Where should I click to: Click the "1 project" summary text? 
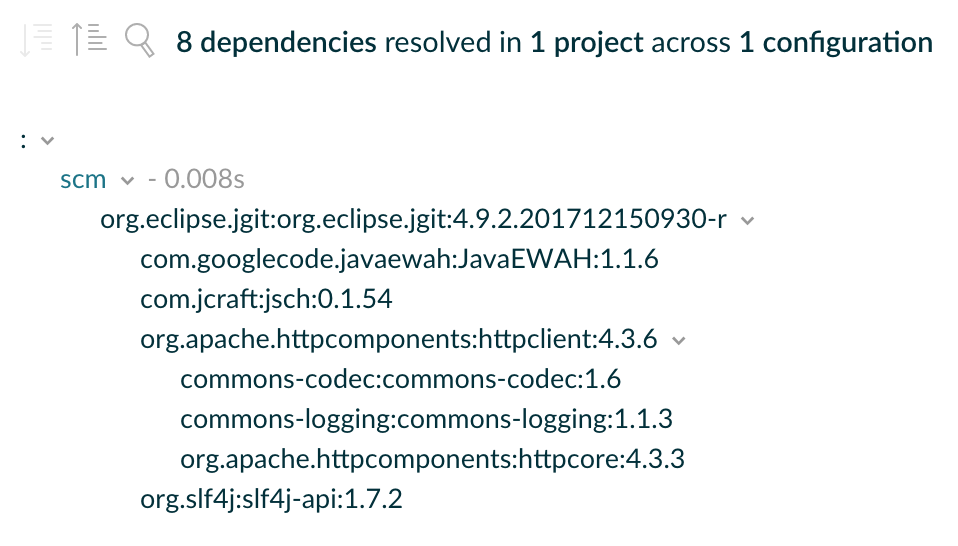[587, 43]
